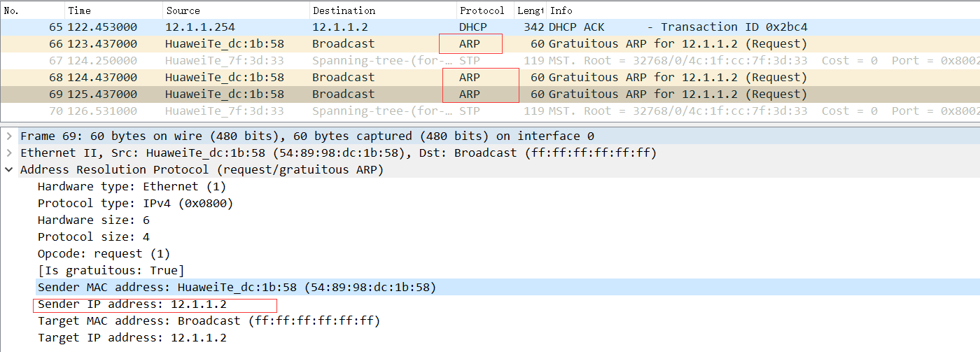980x352 pixels.
Task: Select the Sender IP address field
Action: (x=132, y=304)
